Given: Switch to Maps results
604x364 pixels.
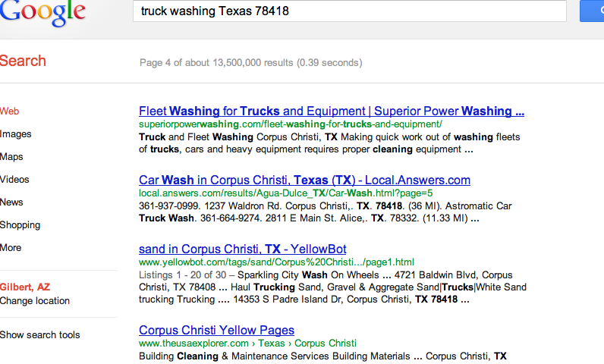Looking at the screenshot, I should tap(12, 157).
